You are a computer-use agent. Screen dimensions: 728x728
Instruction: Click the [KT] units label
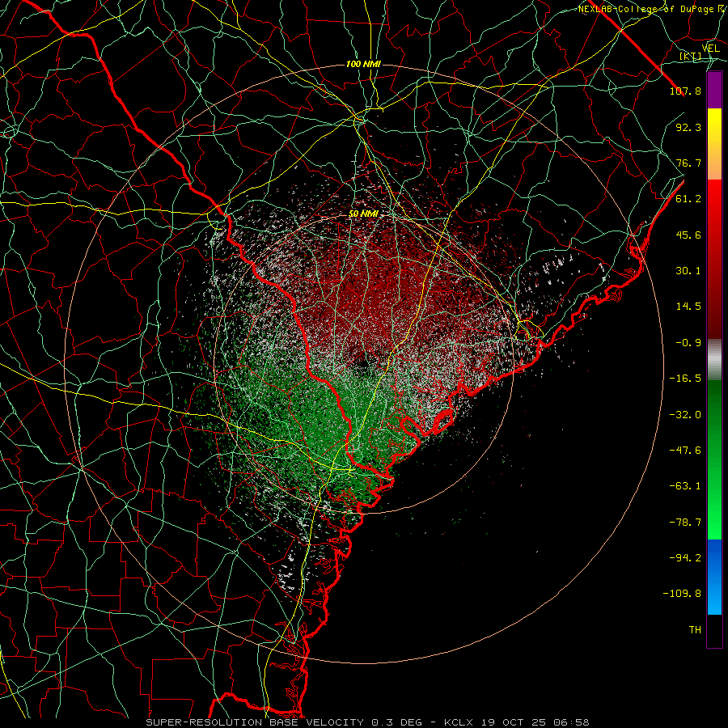(691, 56)
